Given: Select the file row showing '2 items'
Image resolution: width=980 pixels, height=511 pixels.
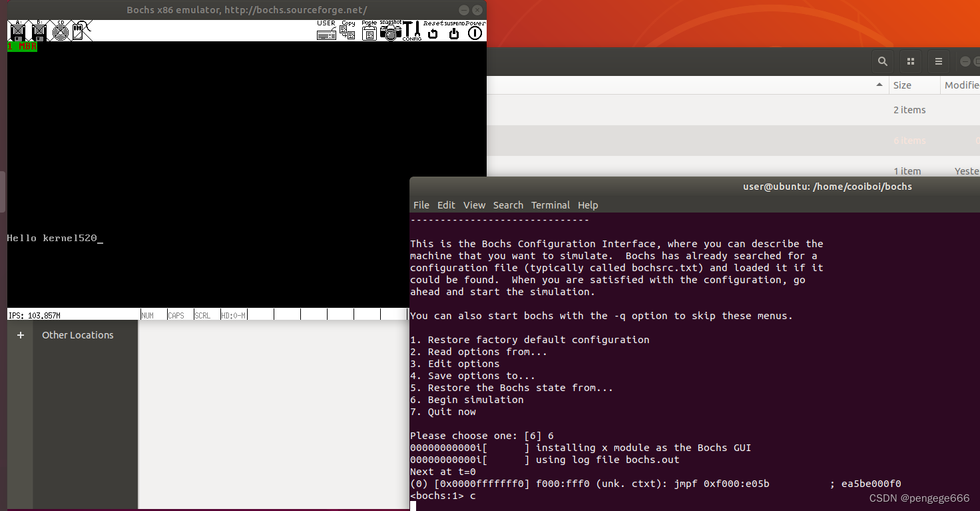Looking at the screenshot, I should pos(733,110).
